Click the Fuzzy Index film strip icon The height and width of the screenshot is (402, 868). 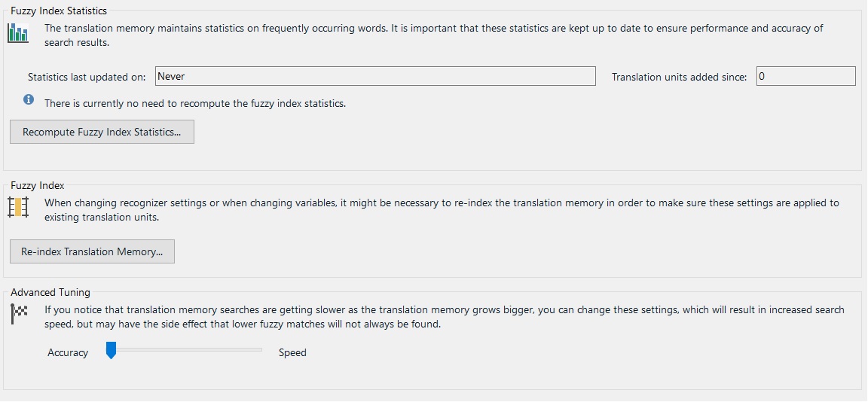pos(17,207)
